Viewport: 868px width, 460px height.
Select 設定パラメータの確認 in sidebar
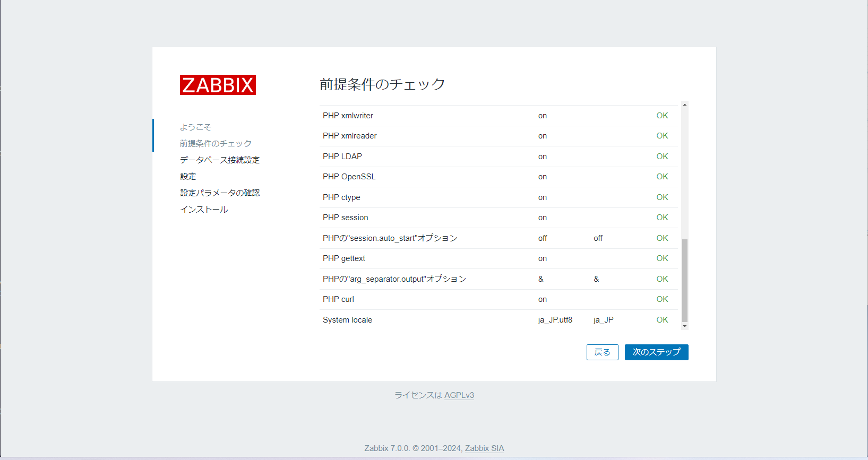point(219,193)
